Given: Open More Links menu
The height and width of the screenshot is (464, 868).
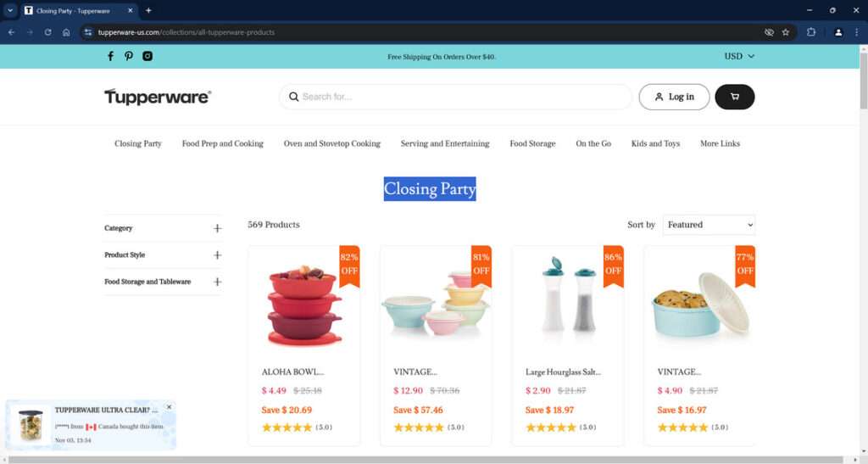Looking at the screenshot, I should pos(720,143).
